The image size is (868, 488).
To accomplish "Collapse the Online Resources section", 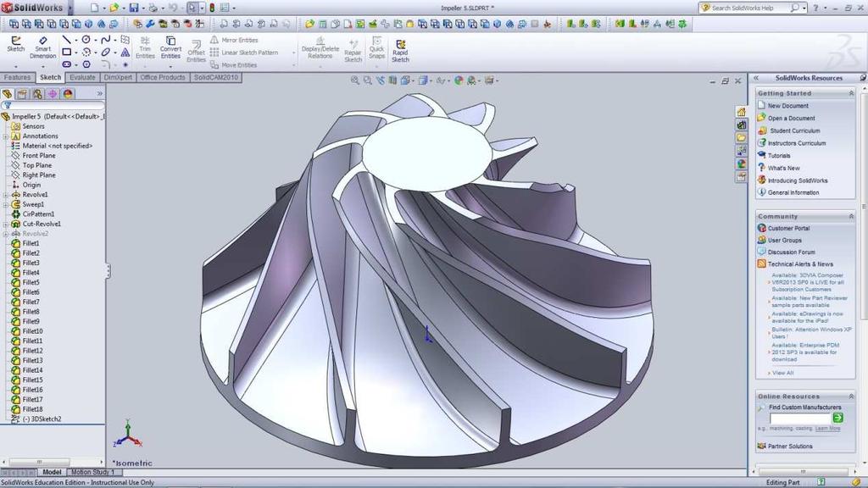I will [x=851, y=396].
